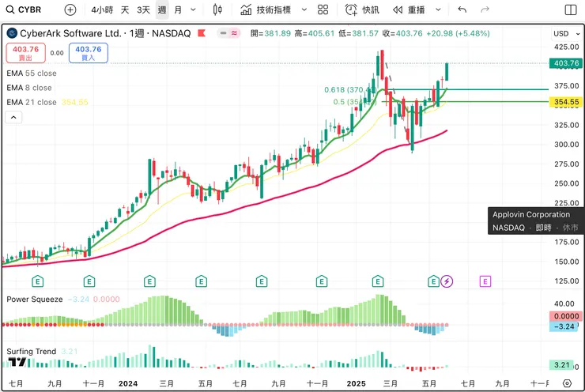Open the 技術指標 indicators menu
This screenshot has width=585, height=392.
[266, 9]
